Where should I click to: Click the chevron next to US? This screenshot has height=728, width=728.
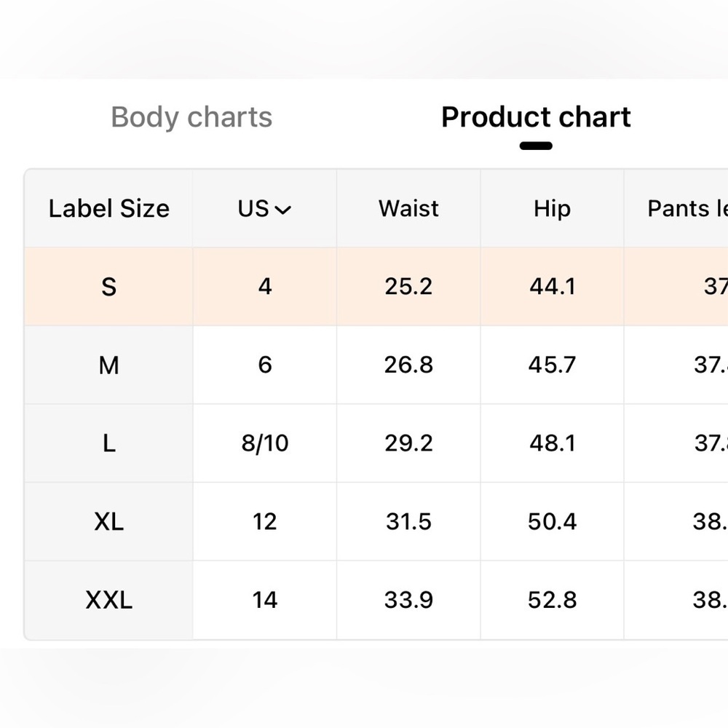(x=283, y=210)
